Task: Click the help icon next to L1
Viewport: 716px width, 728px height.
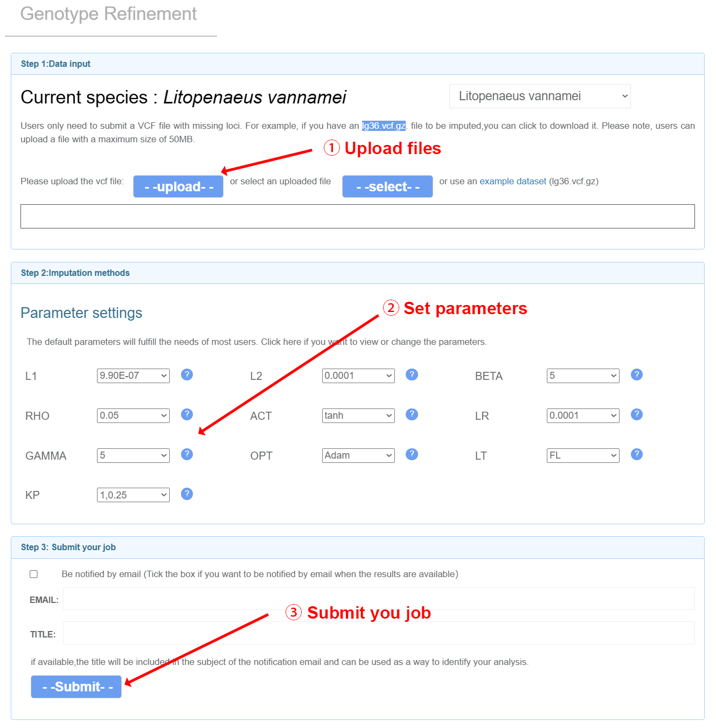Action: click(x=187, y=375)
